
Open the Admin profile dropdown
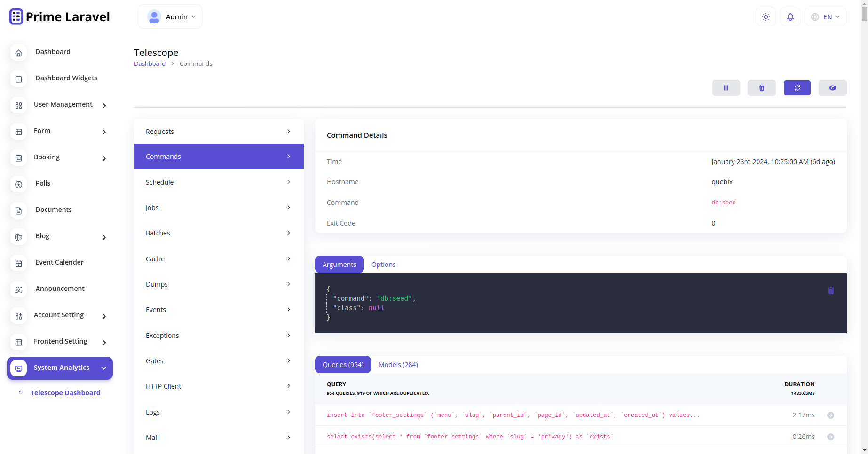[170, 16]
